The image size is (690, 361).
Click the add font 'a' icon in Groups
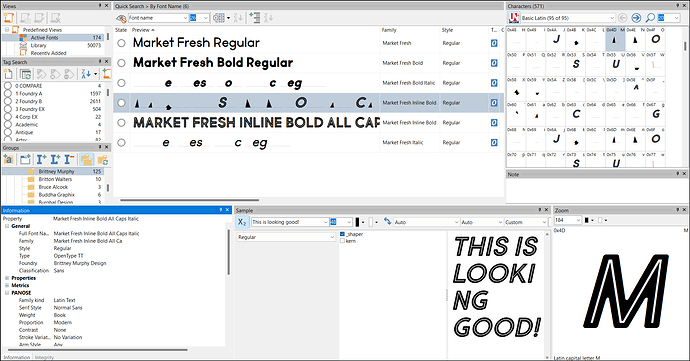pyautogui.click(x=8, y=159)
